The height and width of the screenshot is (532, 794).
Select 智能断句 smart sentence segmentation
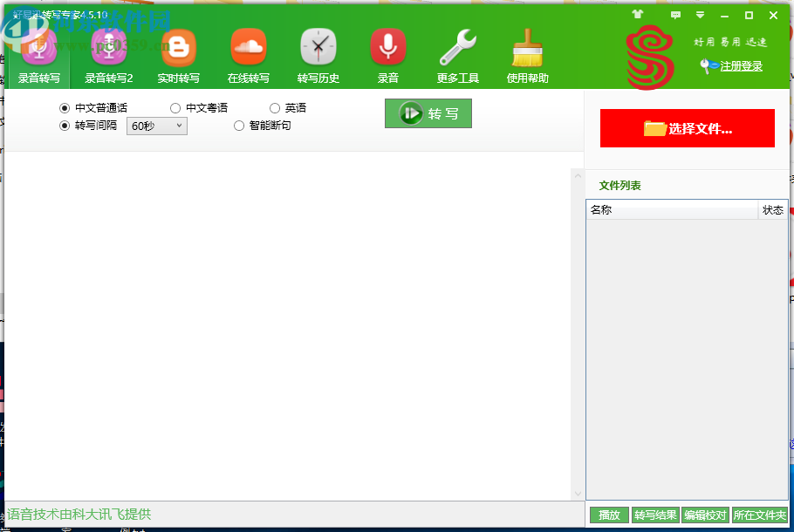(239, 126)
